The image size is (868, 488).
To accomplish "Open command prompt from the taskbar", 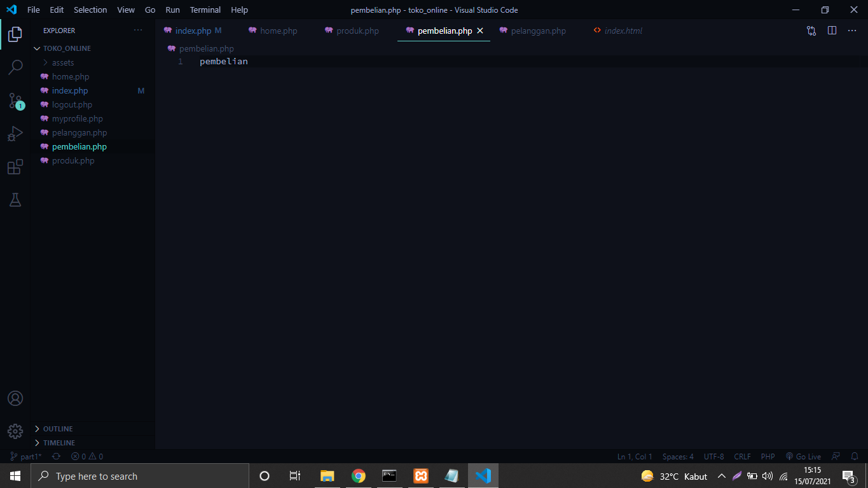I will coord(389,476).
